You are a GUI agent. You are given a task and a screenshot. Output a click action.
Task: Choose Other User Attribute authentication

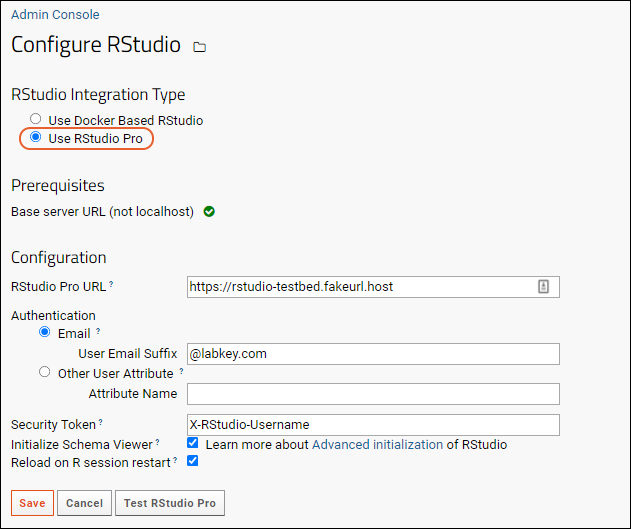[45, 372]
